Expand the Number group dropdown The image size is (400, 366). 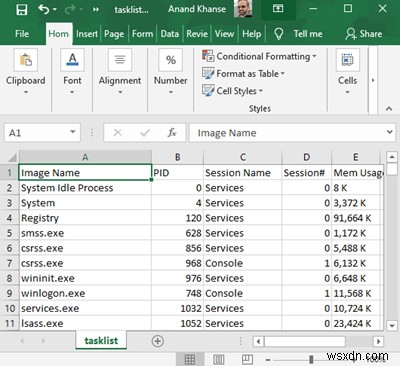tap(171, 92)
